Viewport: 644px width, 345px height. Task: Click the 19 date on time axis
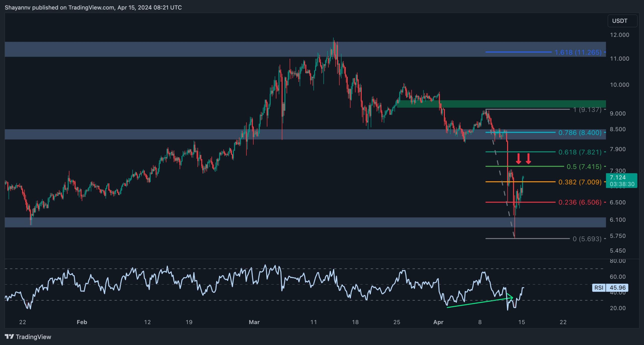189,322
